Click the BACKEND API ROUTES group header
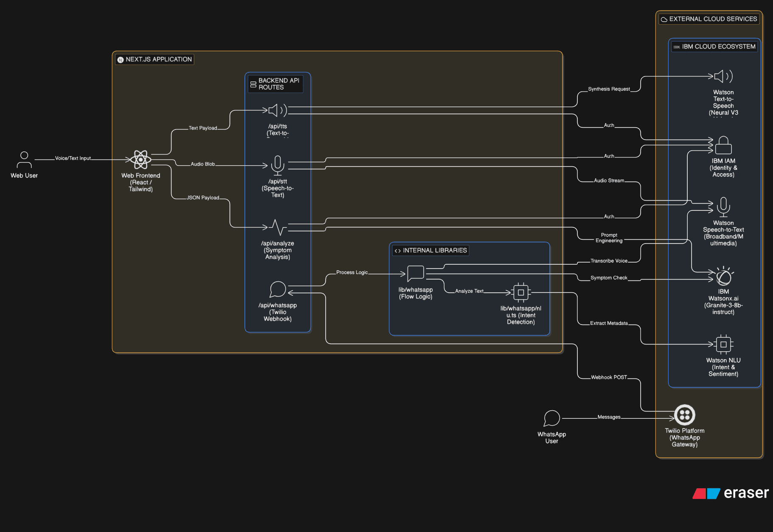This screenshot has width=773, height=532. coord(275,84)
